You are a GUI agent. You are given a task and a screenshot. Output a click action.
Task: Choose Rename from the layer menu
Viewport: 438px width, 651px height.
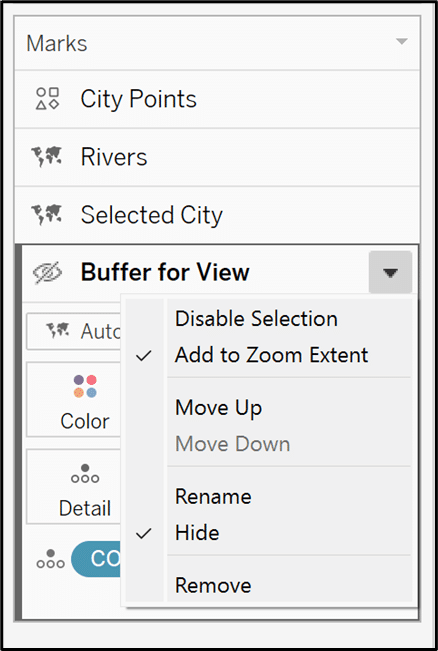coord(213,497)
